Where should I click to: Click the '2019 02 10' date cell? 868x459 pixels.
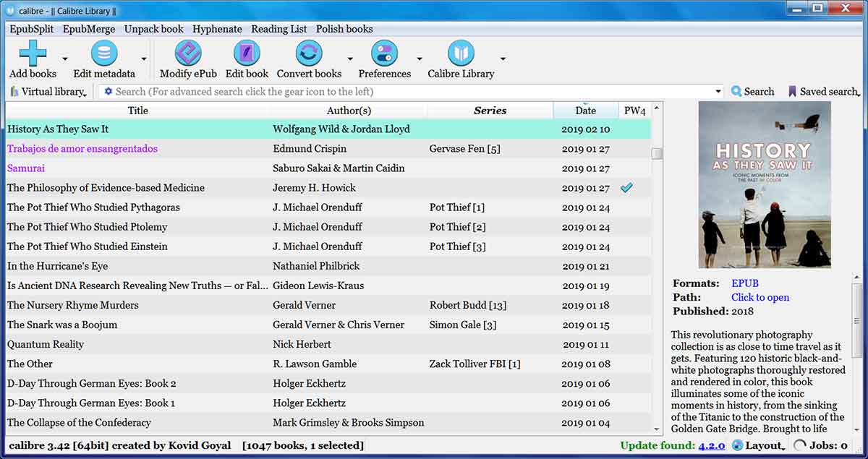pos(586,129)
